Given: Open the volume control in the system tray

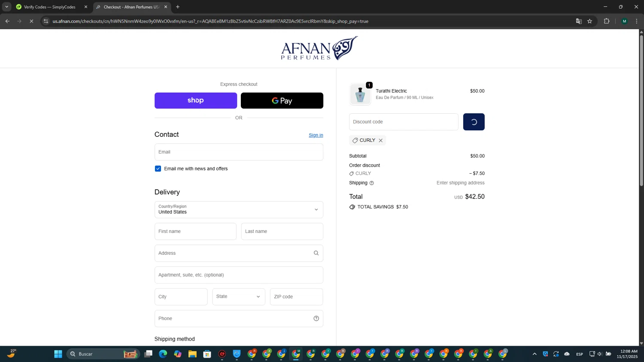Looking at the screenshot, I should click(x=600, y=354).
